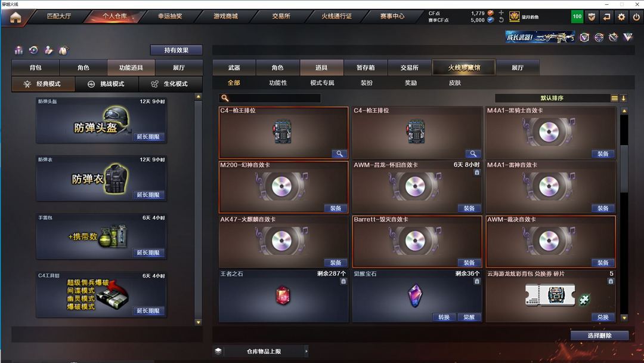Open the settings gear icon
This screenshot has height=363, width=644.
[621, 17]
